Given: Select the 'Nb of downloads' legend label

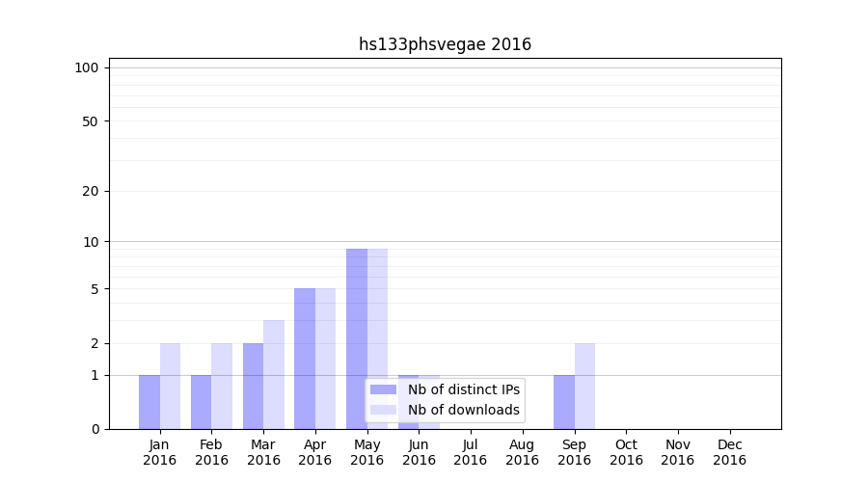Looking at the screenshot, I should [x=464, y=410].
